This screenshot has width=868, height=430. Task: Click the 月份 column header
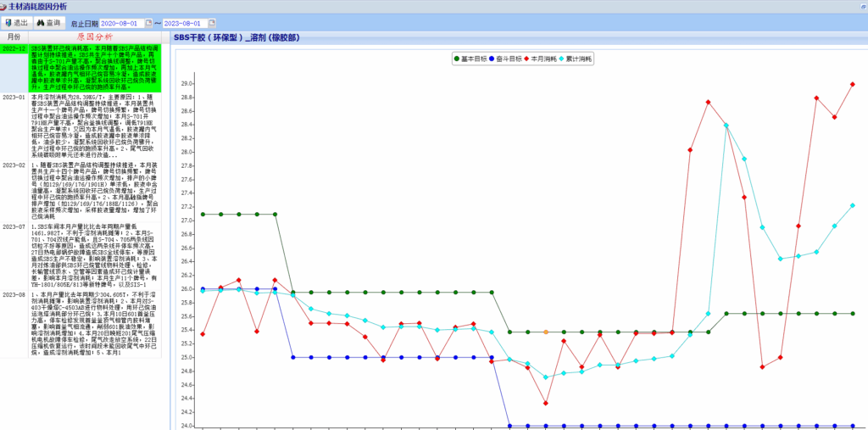click(14, 37)
